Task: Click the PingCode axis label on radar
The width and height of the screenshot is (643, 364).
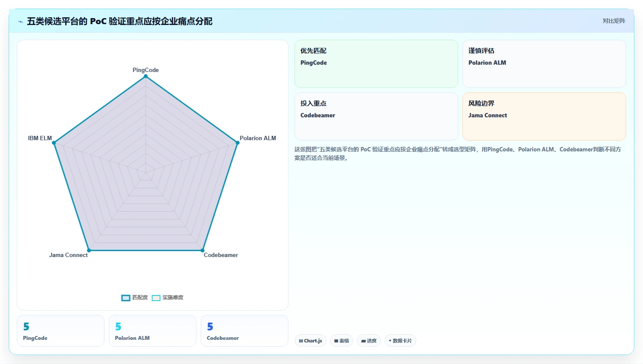Action: tap(146, 70)
